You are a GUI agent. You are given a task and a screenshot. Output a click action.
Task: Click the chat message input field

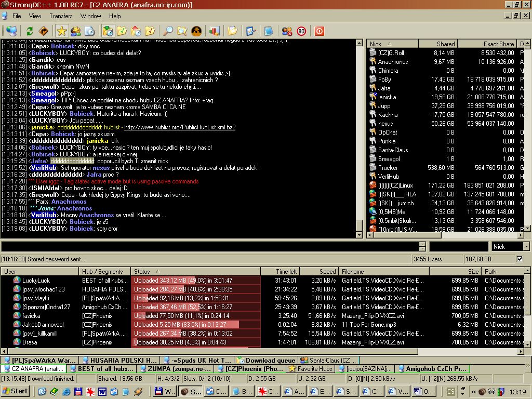(x=210, y=247)
